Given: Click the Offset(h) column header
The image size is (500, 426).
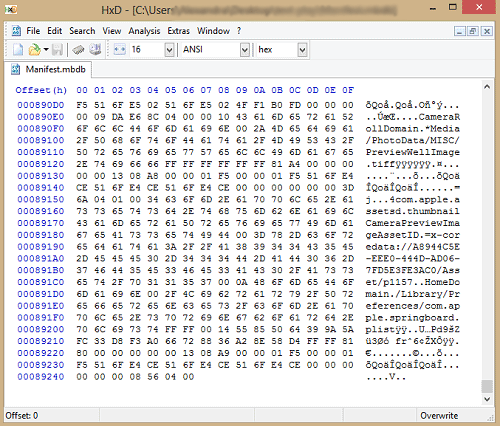Looking at the screenshot, I should pos(41,90).
